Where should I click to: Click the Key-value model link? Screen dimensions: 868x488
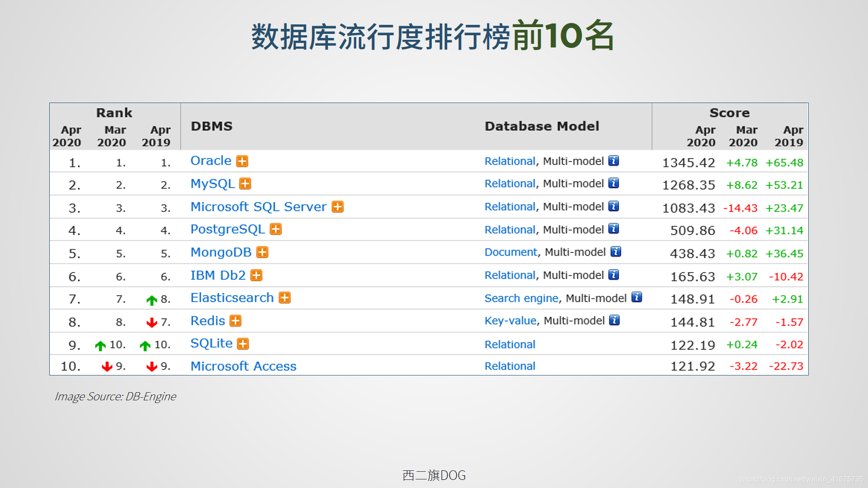[x=510, y=321]
